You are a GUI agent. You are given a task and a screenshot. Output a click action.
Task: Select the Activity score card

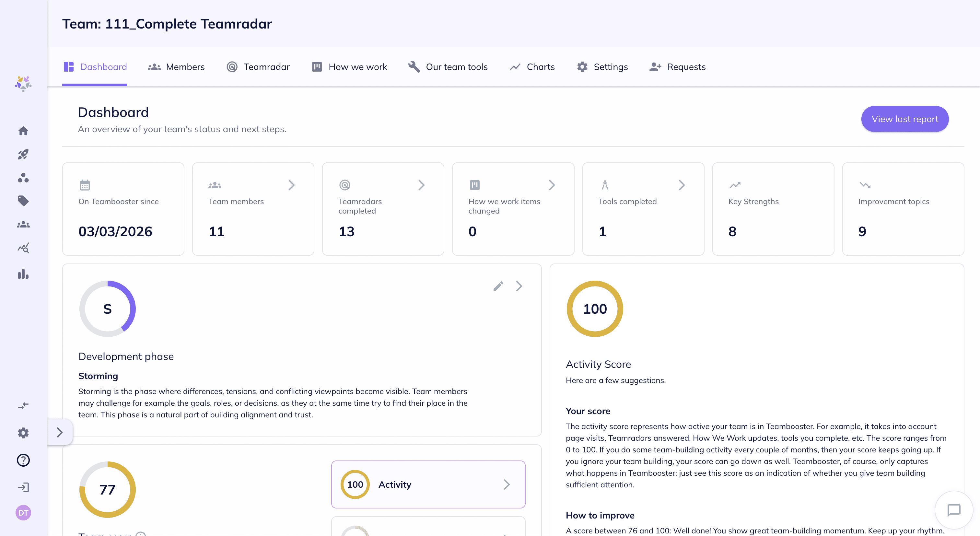(428, 484)
